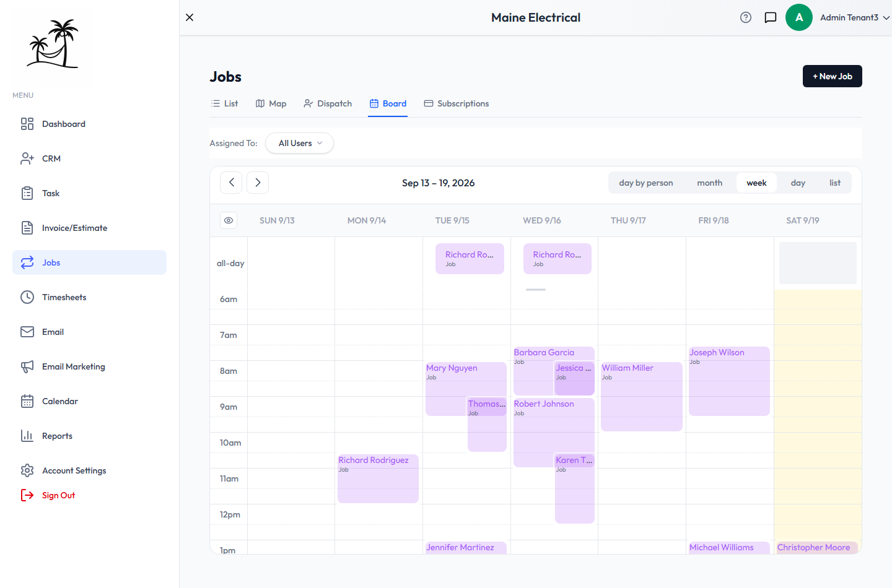Create a new job with + New Job
The width and height of the screenshot is (892, 588).
833,76
